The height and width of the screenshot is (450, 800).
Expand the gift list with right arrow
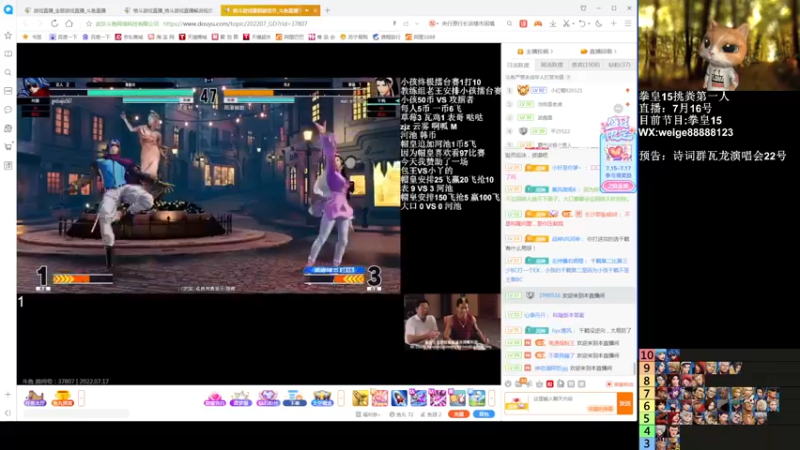click(491, 398)
